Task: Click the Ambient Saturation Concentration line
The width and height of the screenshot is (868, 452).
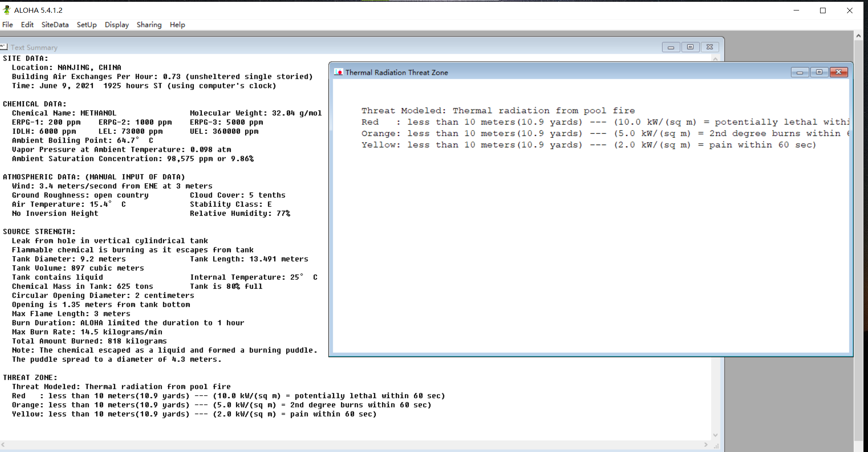Action: tap(133, 159)
